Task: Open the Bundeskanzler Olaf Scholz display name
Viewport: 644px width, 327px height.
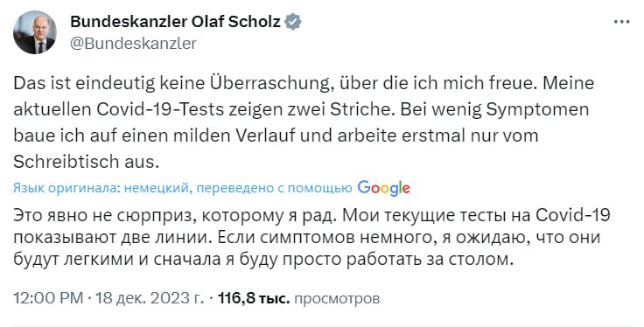Action: pyautogui.click(x=176, y=22)
